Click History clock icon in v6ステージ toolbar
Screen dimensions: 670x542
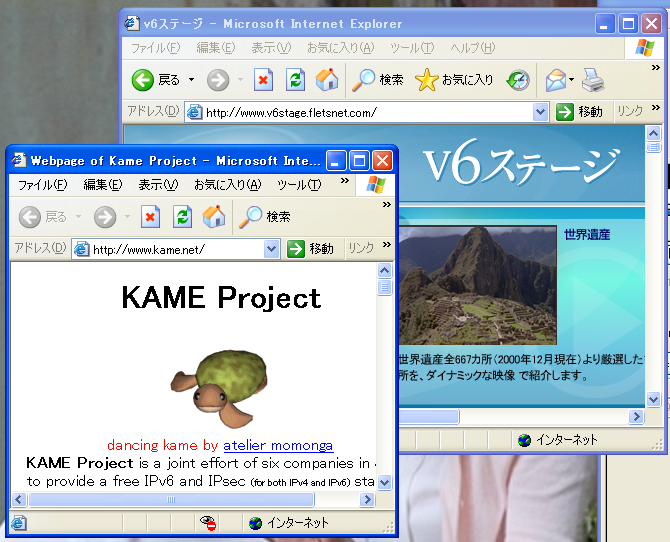coord(518,80)
